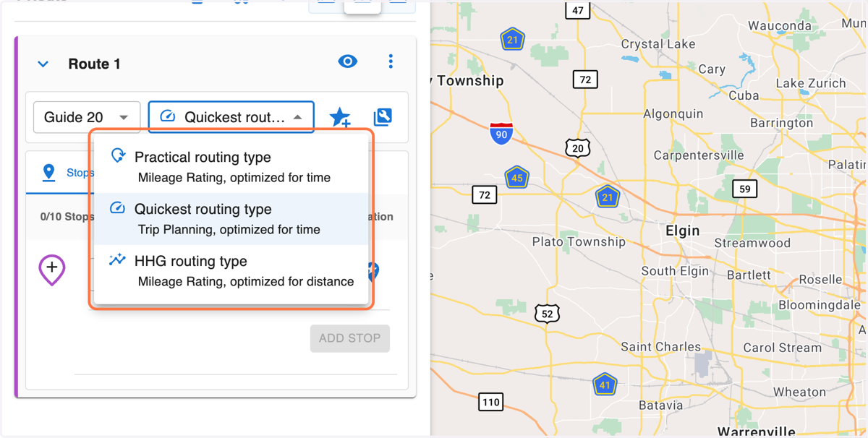Click the Carpentersville map label
This screenshot has width=868, height=438.
(699, 155)
